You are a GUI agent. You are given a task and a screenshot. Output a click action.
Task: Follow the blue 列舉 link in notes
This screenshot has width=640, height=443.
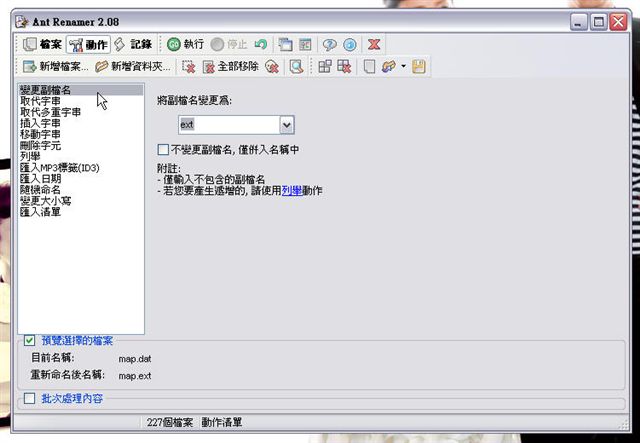coord(292,191)
